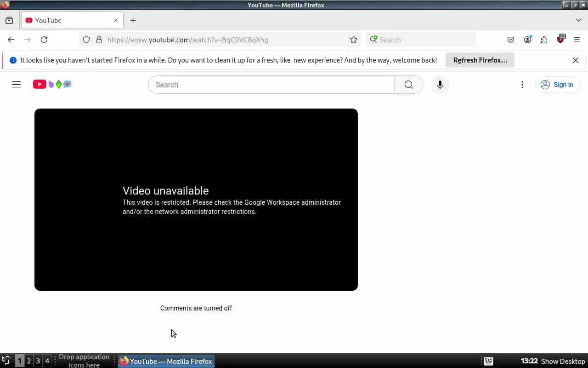Open YouTube settings three-dot menu
This screenshot has width=588, height=368.
pos(522,85)
